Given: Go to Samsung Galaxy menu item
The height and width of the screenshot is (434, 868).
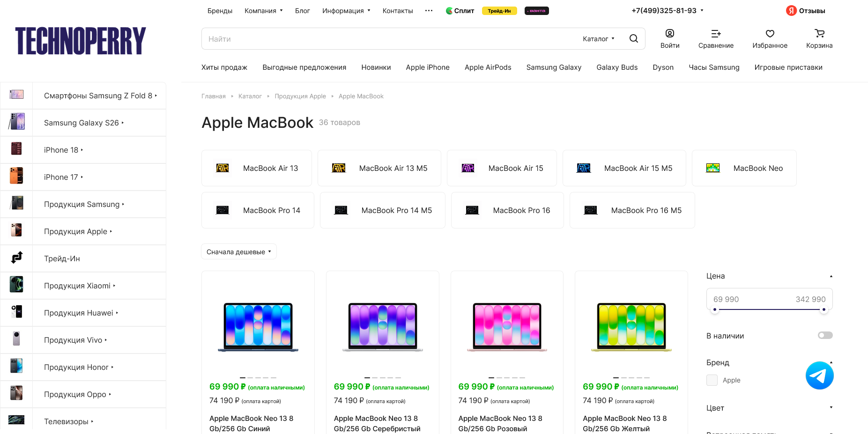Looking at the screenshot, I should pyautogui.click(x=554, y=67).
